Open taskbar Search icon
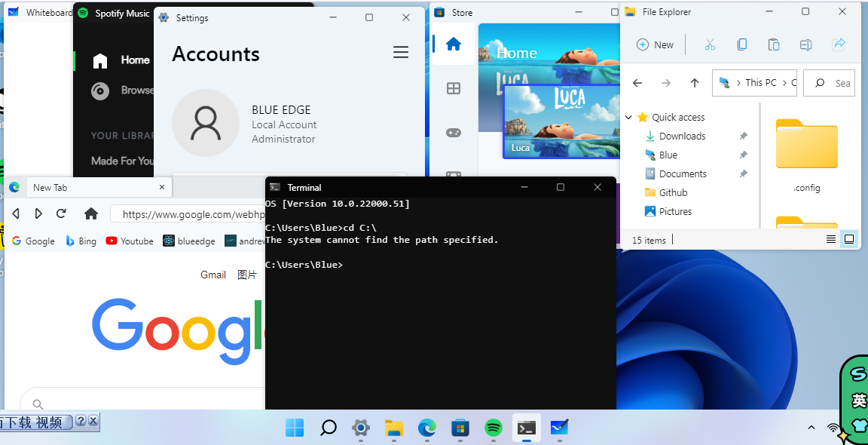 click(x=328, y=427)
